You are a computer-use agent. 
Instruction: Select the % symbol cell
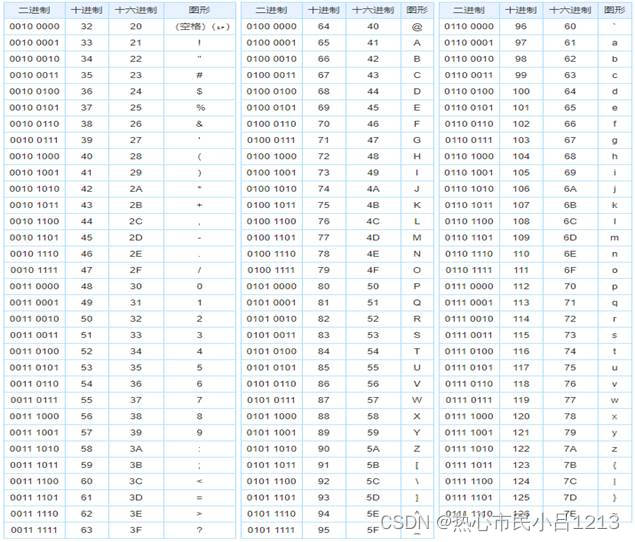(200, 108)
